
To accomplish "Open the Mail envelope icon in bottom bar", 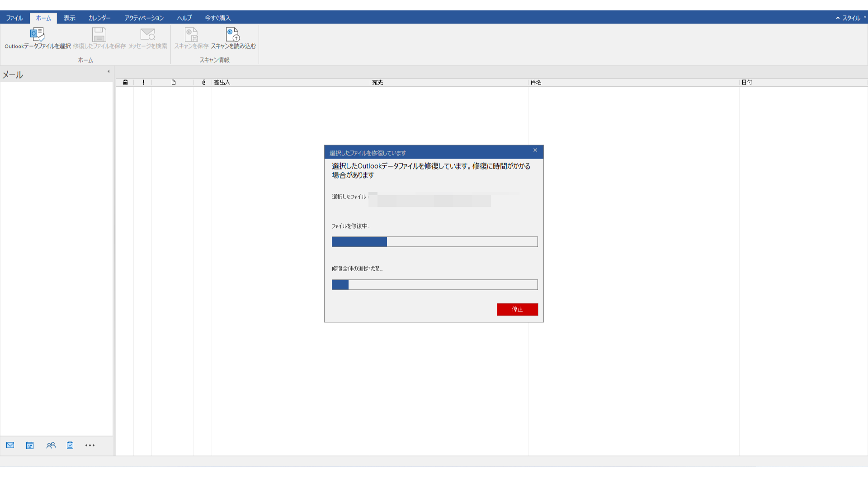I will coord(10,446).
